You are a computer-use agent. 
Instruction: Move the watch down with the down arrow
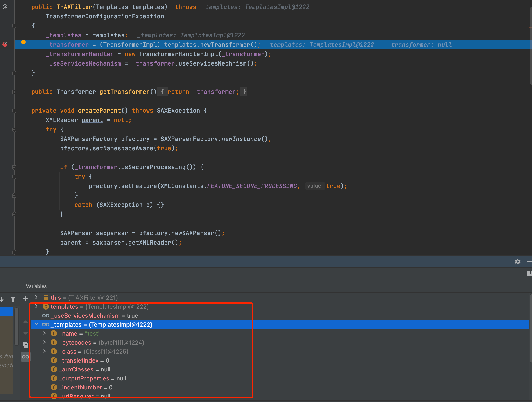tap(26, 333)
